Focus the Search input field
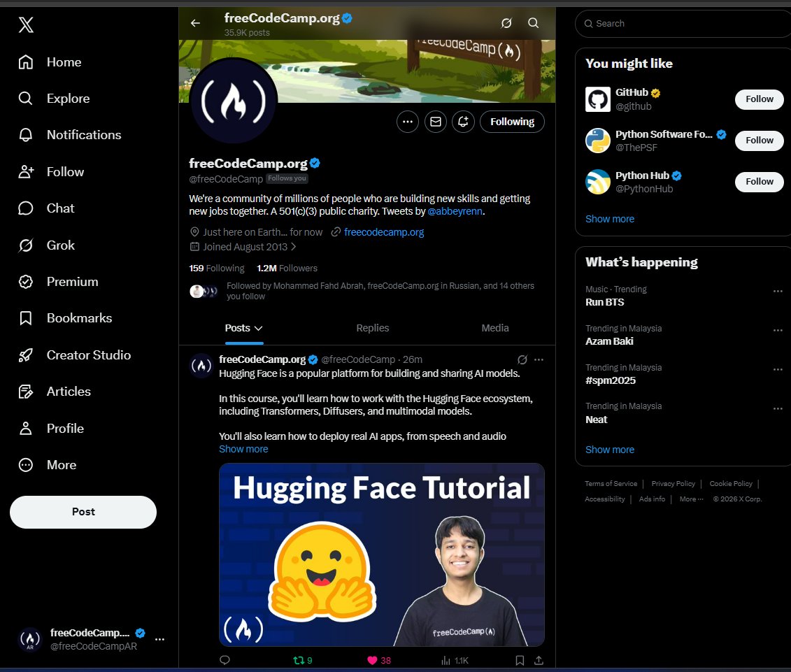This screenshot has width=791, height=672. pos(683,24)
